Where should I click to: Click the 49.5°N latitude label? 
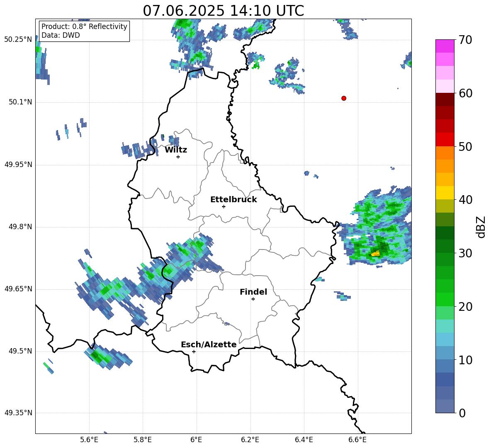[x=20, y=351]
